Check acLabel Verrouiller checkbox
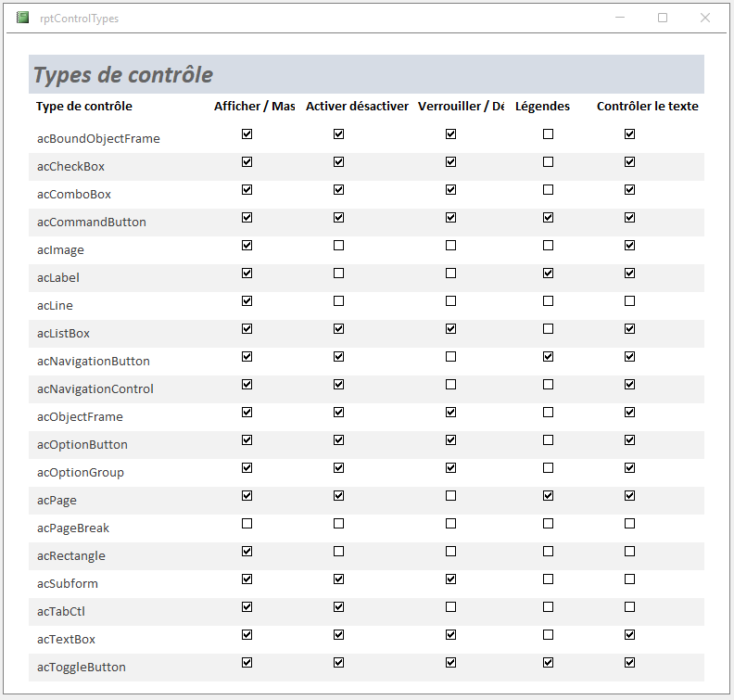Image resolution: width=734 pixels, height=700 pixels. [450, 273]
